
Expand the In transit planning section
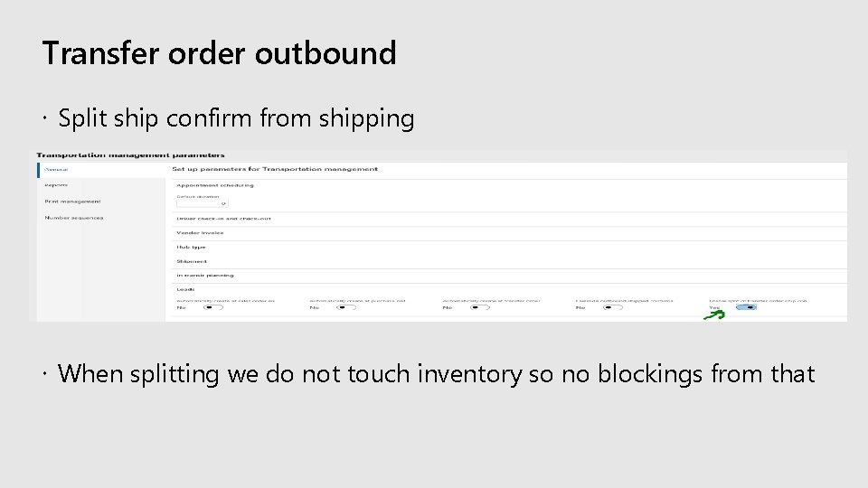pos(205,275)
